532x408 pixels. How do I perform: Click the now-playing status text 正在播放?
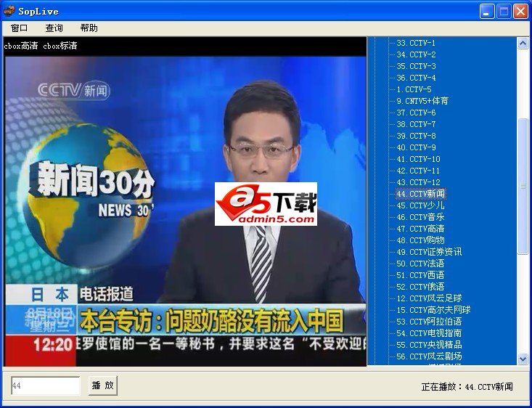[467, 387]
